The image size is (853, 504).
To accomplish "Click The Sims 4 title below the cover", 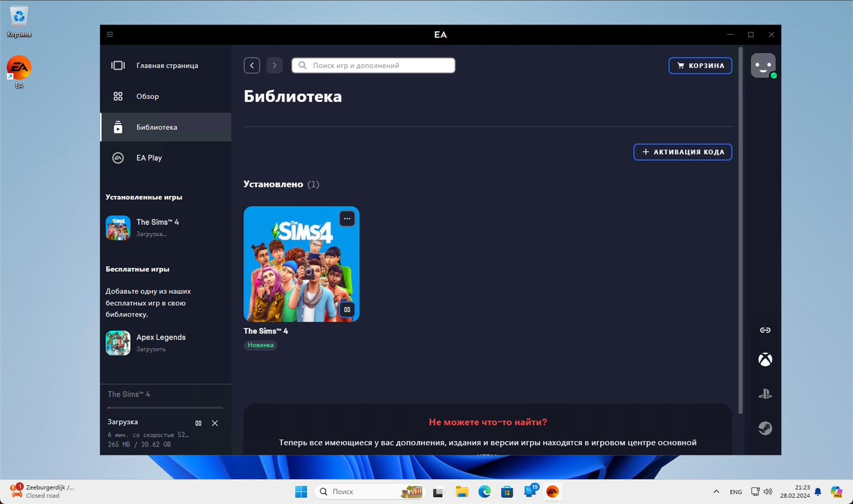I will click(x=266, y=331).
